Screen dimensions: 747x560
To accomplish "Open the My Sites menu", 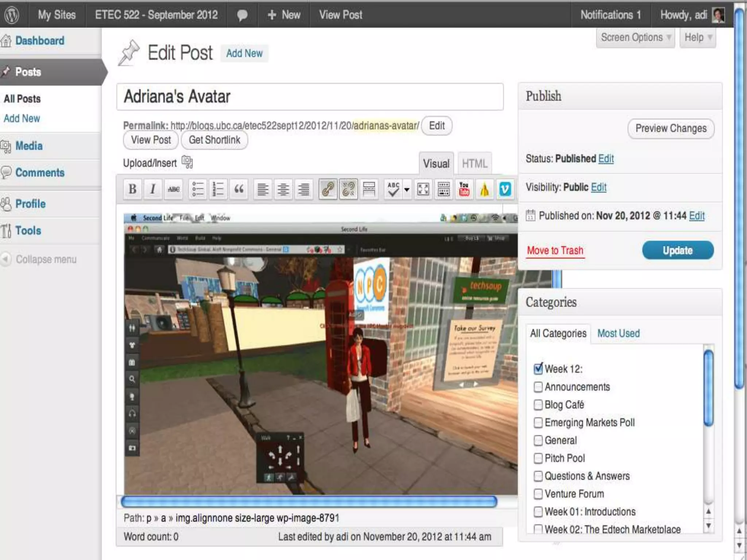I will (57, 15).
